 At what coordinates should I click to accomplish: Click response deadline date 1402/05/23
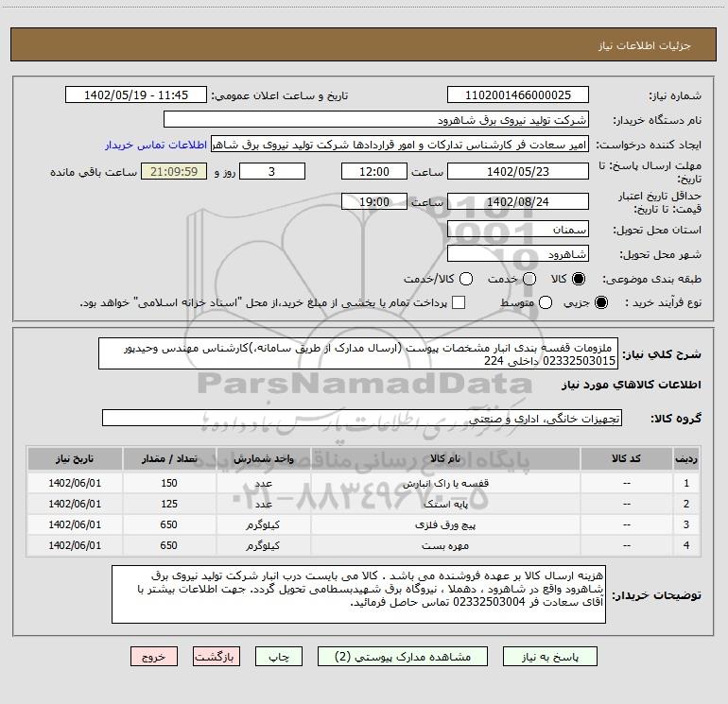(x=518, y=171)
